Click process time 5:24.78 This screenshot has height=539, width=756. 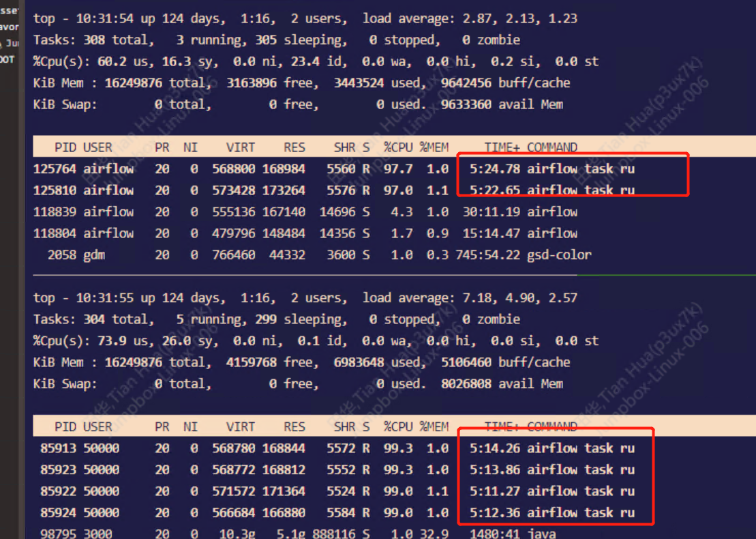(495, 169)
